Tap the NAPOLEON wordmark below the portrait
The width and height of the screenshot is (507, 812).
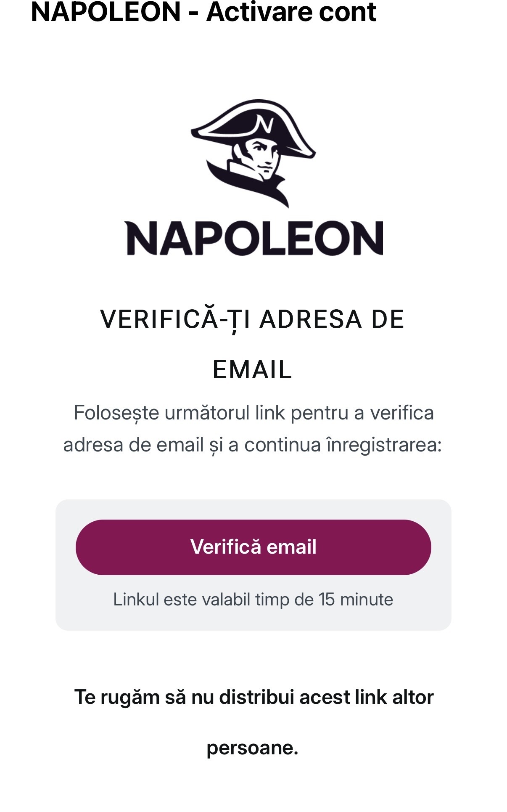254,238
